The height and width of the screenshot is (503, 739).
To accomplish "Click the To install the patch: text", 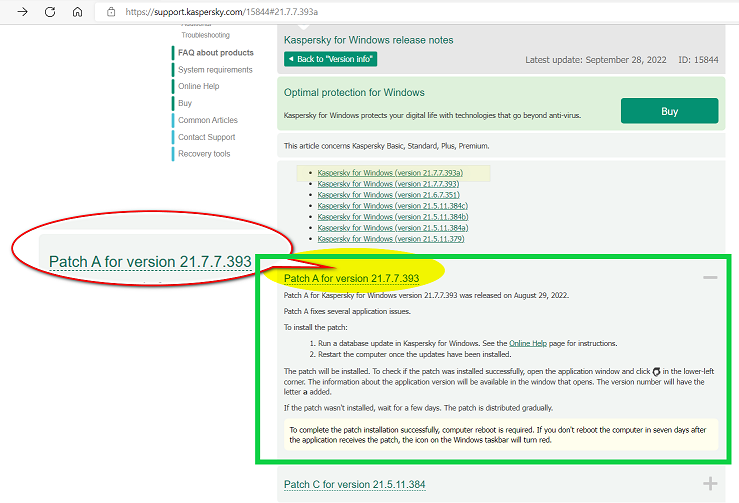I will coord(315,327).
